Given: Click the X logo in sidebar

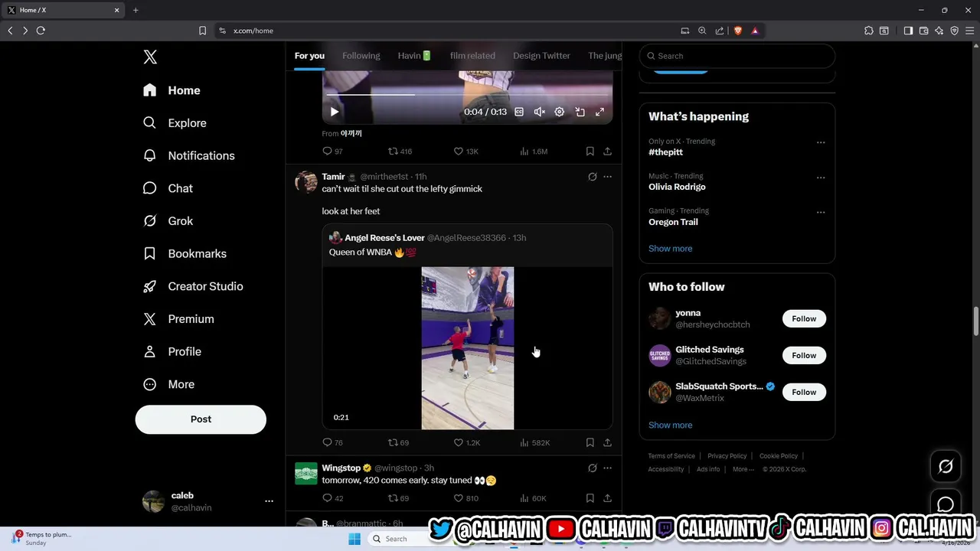Looking at the screenshot, I should click(x=150, y=57).
